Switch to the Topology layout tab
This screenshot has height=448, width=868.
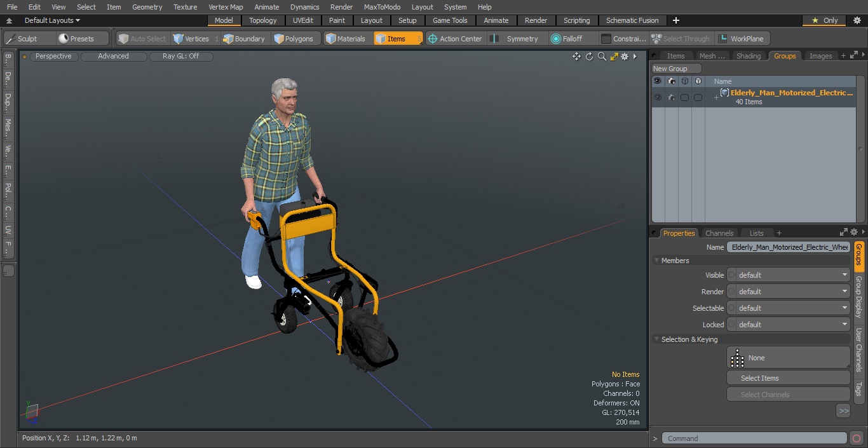pos(262,20)
